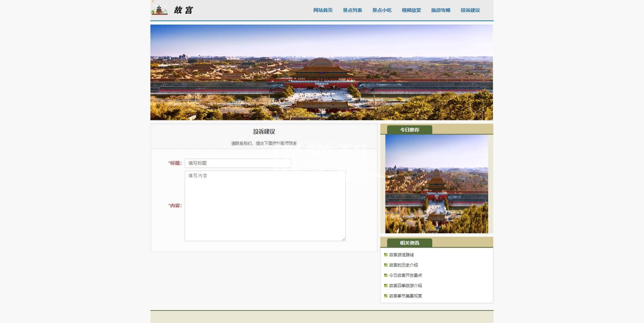Click the 故宫 temple logo icon
This screenshot has height=323, width=644.
click(x=159, y=10)
